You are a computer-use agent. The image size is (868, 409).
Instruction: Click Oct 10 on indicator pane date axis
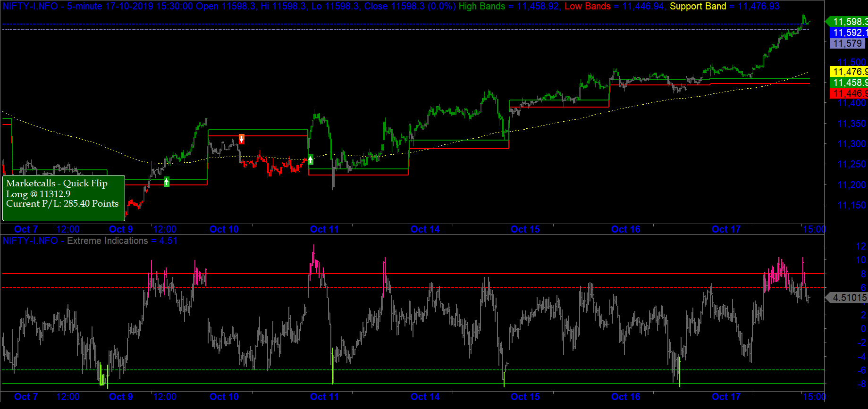pyautogui.click(x=224, y=397)
